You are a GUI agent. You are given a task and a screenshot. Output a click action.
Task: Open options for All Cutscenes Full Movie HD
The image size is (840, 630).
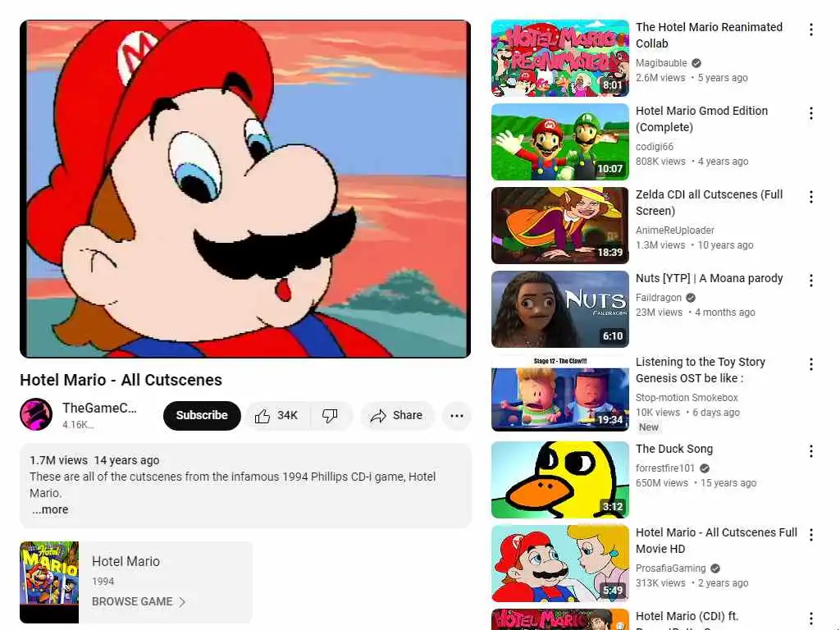coord(811,535)
